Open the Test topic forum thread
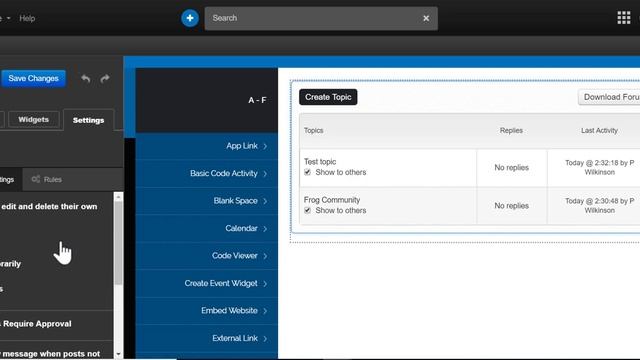The width and height of the screenshot is (640, 360). click(320, 162)
